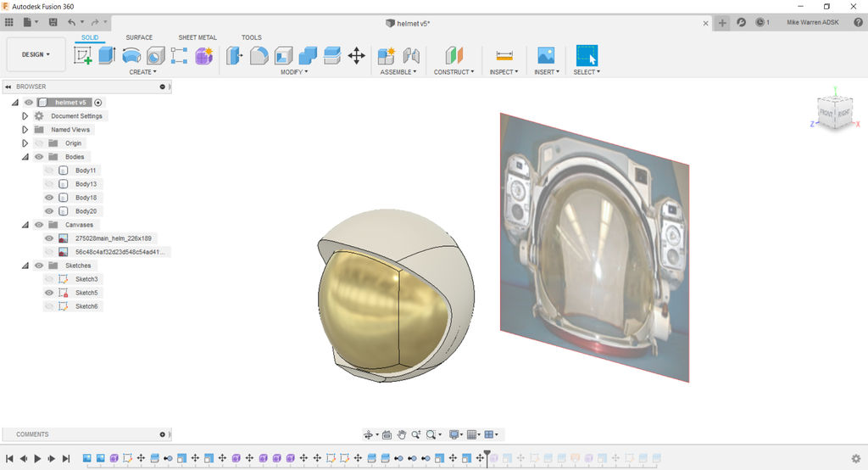The image size is (868, 470).
Task: Click the Hole tool icon
Action: pyautogui.click(x=156, y=55)
